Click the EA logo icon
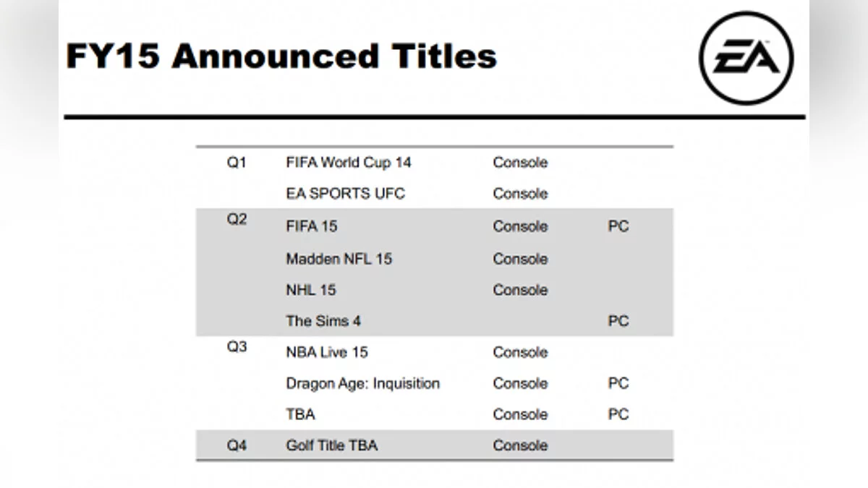The image size is (868, 488). click(746, 58)
